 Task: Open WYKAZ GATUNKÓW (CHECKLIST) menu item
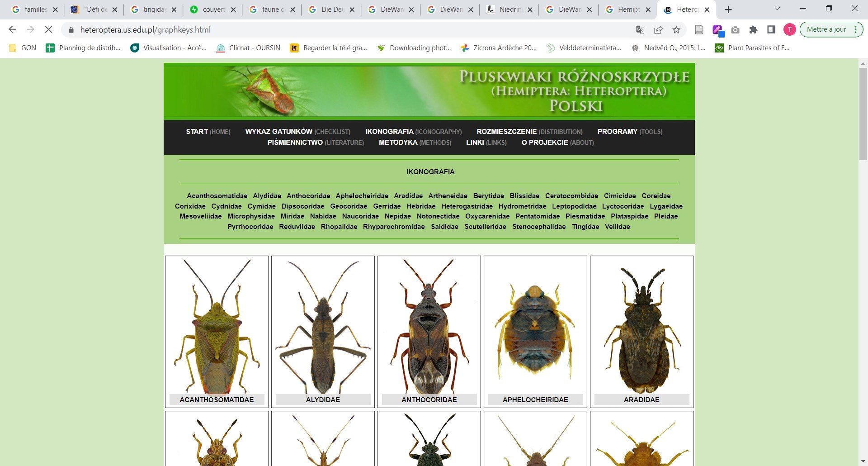click(297, 132)
